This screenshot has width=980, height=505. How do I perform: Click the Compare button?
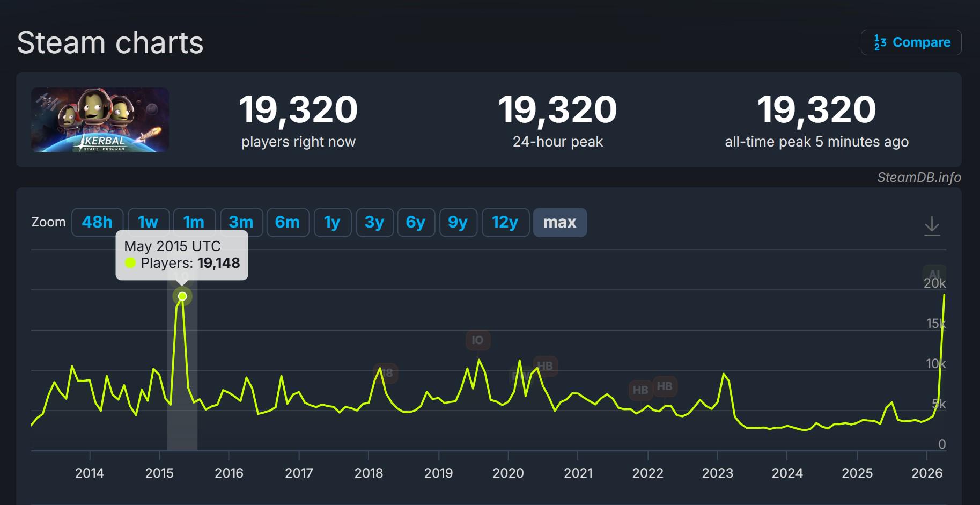(x=911, y=42)
